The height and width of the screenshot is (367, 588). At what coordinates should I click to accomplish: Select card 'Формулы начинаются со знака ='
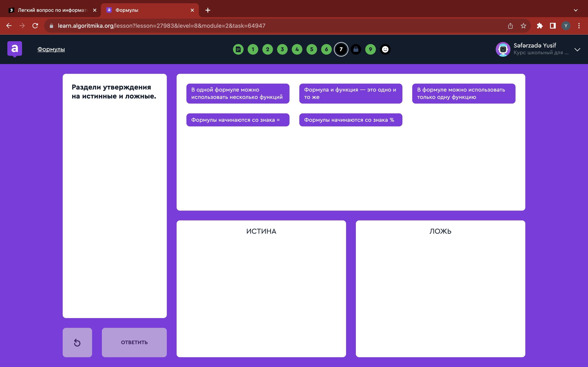click(x=238, y=120)
